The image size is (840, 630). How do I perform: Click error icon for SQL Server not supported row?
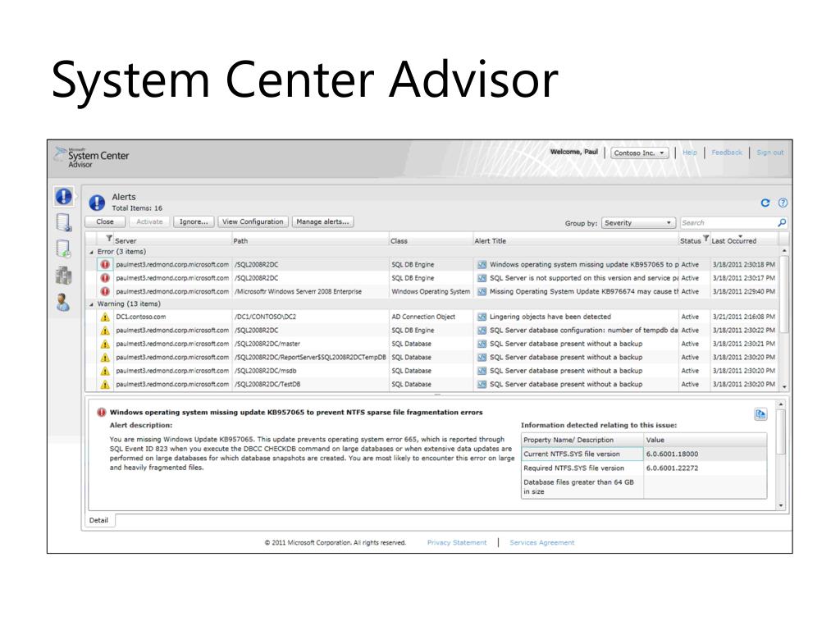tap(105, 277)
